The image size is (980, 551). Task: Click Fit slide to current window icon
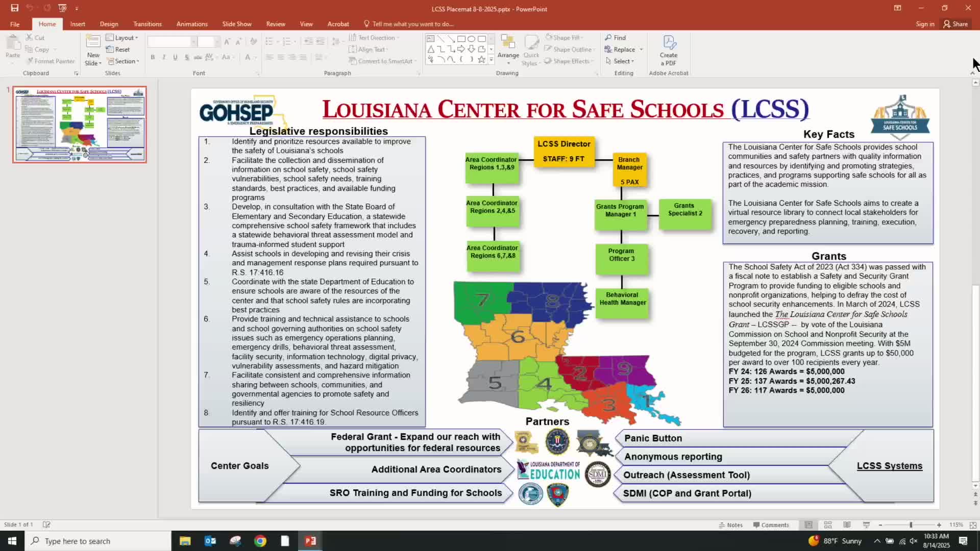[973, 525]
